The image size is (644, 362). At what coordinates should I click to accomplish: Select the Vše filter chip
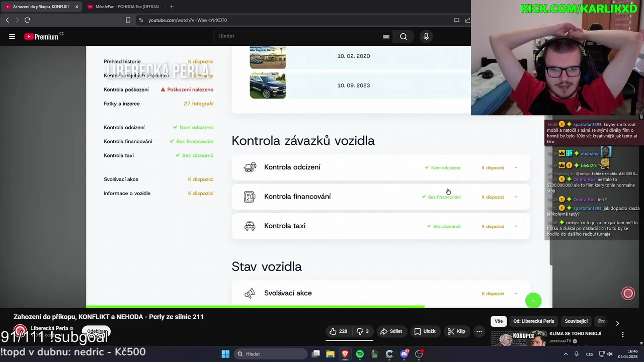coord(498,321)
